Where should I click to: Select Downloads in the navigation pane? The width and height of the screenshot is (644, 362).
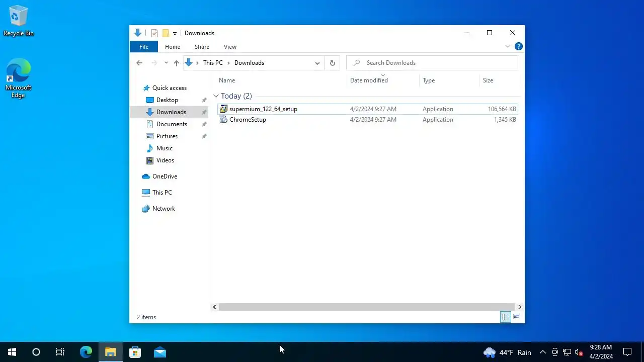point(171,112)
